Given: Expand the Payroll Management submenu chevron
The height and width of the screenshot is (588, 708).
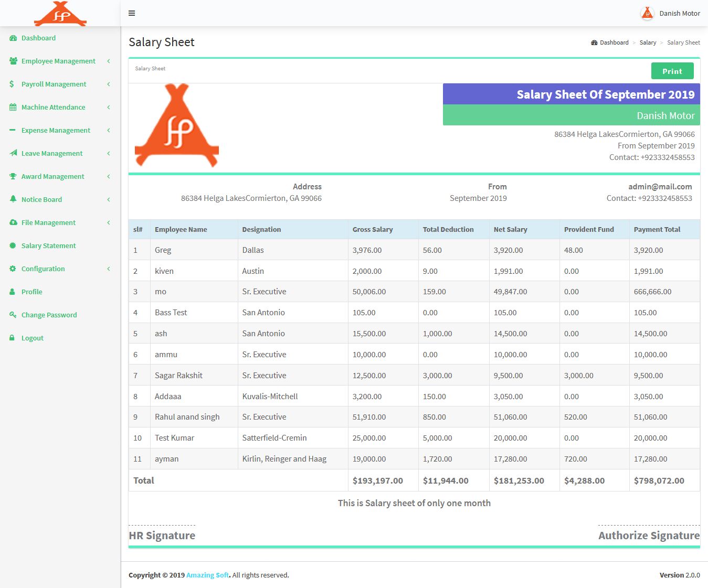Looking at the screenshot, I should pyautogui.click(x=109, y=84).
